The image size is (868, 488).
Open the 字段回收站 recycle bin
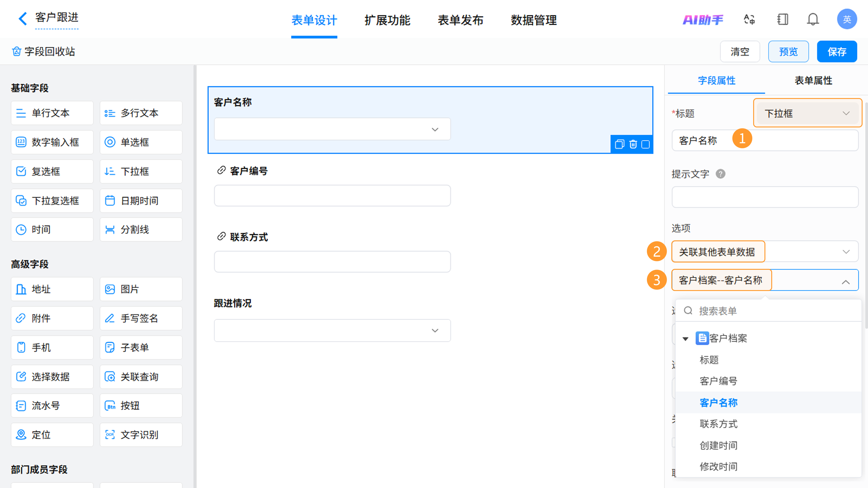tap(44, 52)
